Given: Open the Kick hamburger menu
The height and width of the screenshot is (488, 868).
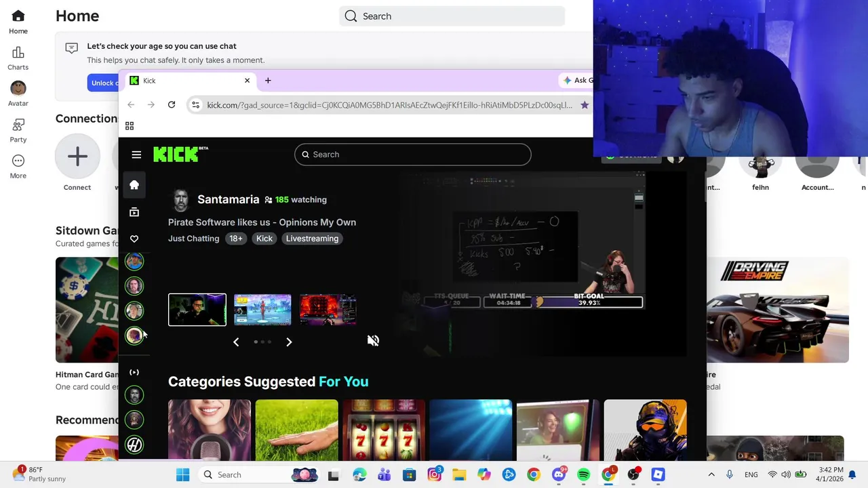Looking at the screenshot, I should pyautogui.click(x=136, y=155).
